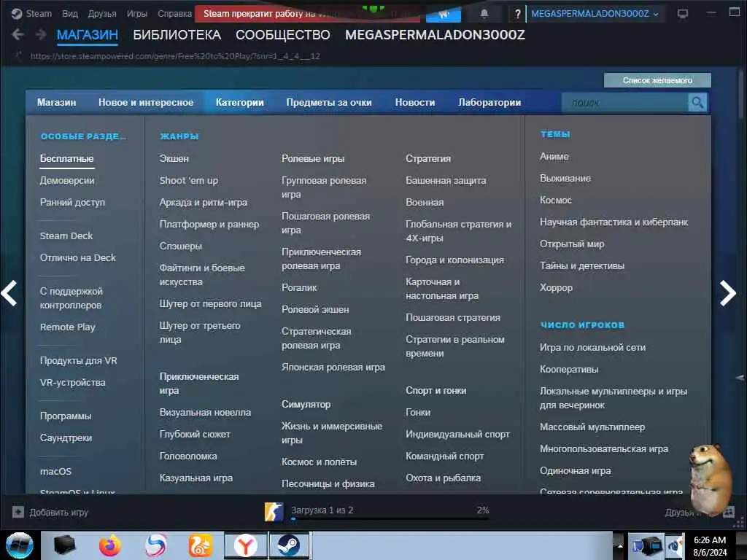Open the Windows Start button

(x=19, y=545)
